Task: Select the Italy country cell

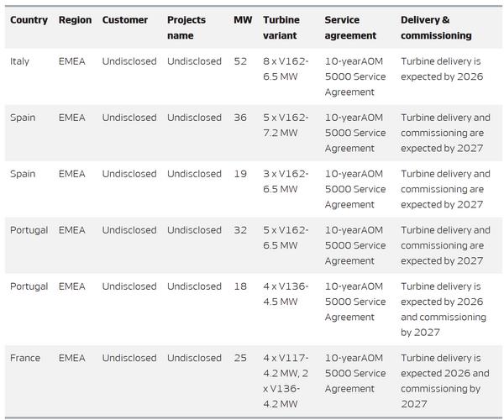Action: tap(23, 61)
